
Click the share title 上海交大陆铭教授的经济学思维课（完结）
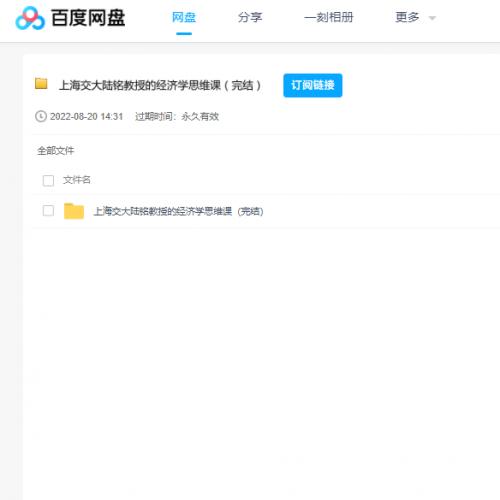point(160,86)
